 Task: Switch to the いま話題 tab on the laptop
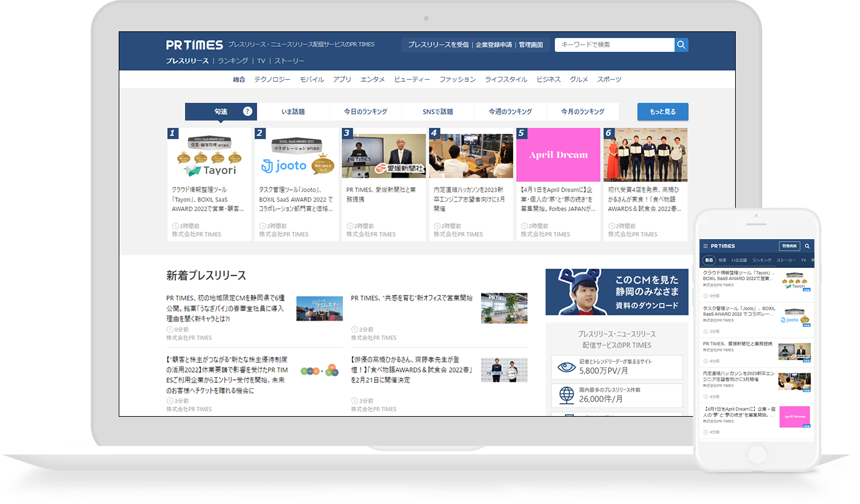coord(293,112)
